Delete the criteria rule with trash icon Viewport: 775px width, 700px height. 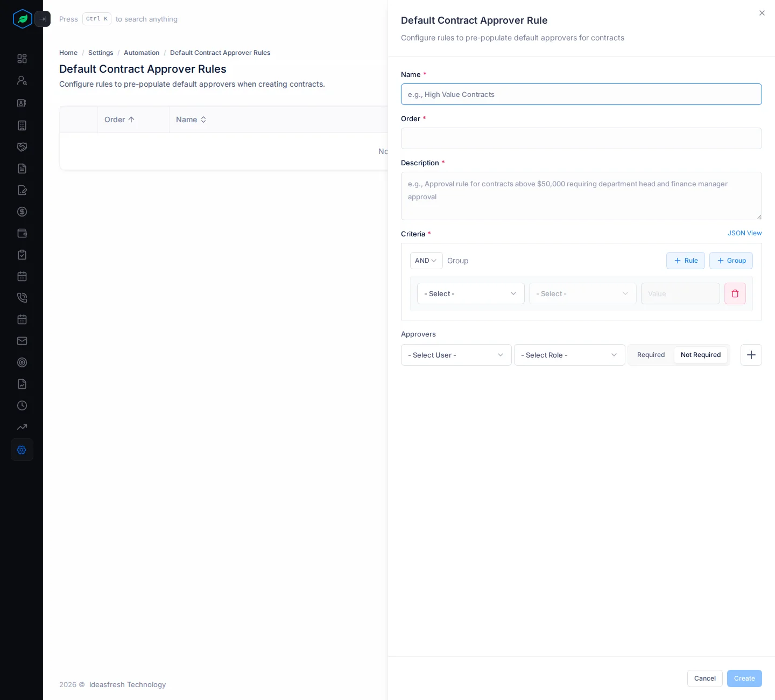[735, 293]
